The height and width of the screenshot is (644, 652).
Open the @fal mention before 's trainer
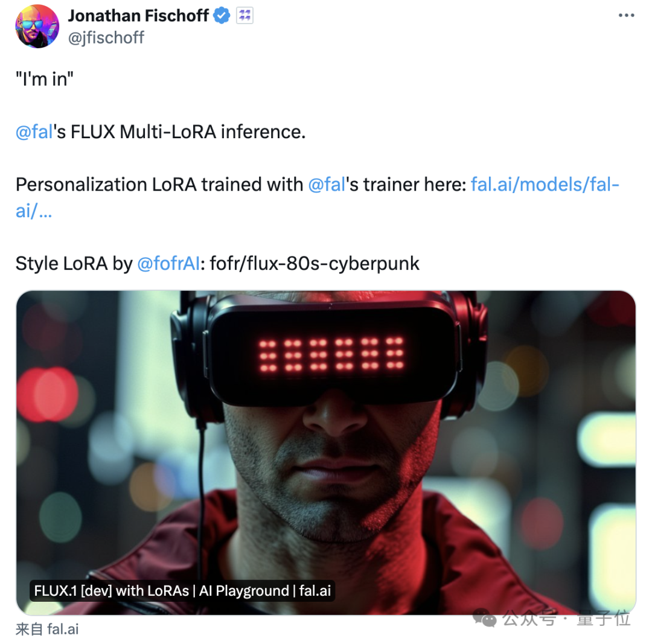click(x=327, y=185)
